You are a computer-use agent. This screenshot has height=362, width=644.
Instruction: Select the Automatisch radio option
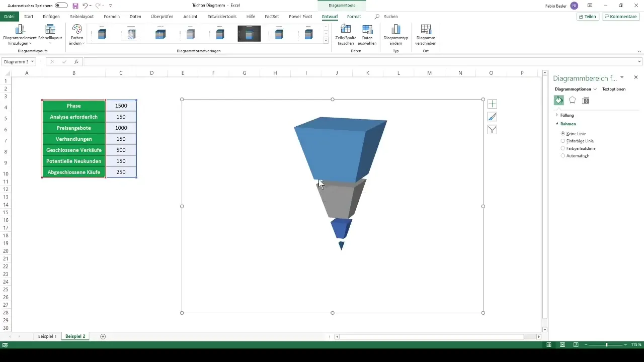click(563, 156)
